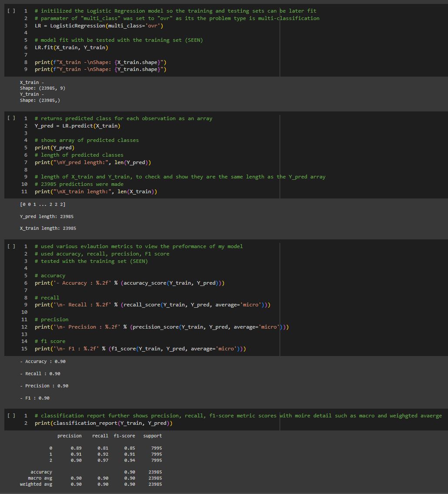Click the 'support' column header in report
This screenshot has width=448, height=494.
tap(152, 436)
